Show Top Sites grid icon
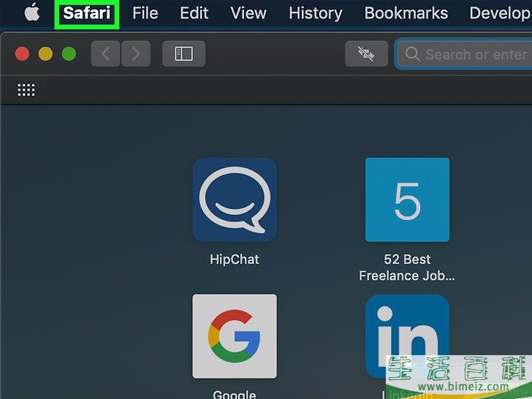 (26, 90)
